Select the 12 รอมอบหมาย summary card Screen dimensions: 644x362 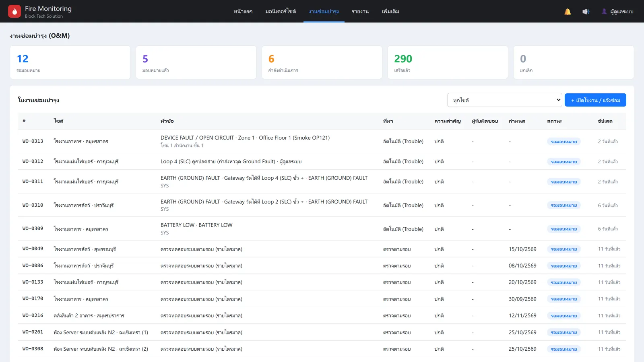point(70,62)
